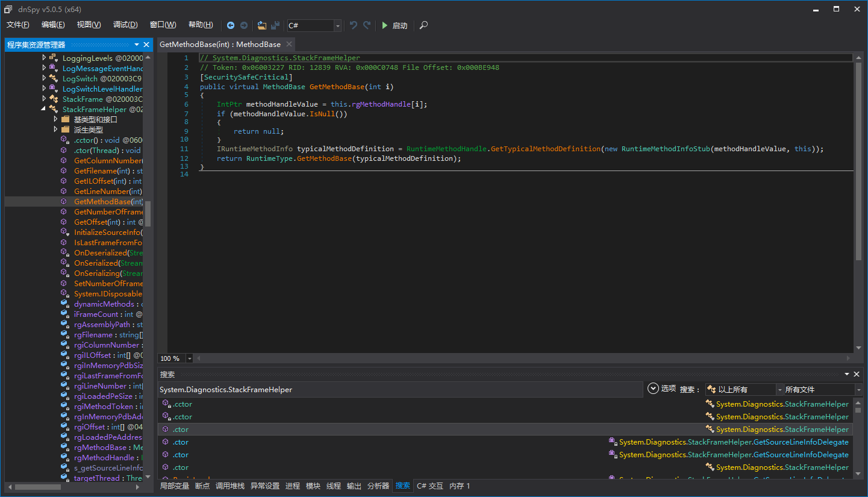Open the 调试(D) menu
868x497 pixels.
click(x=125, y=25)
